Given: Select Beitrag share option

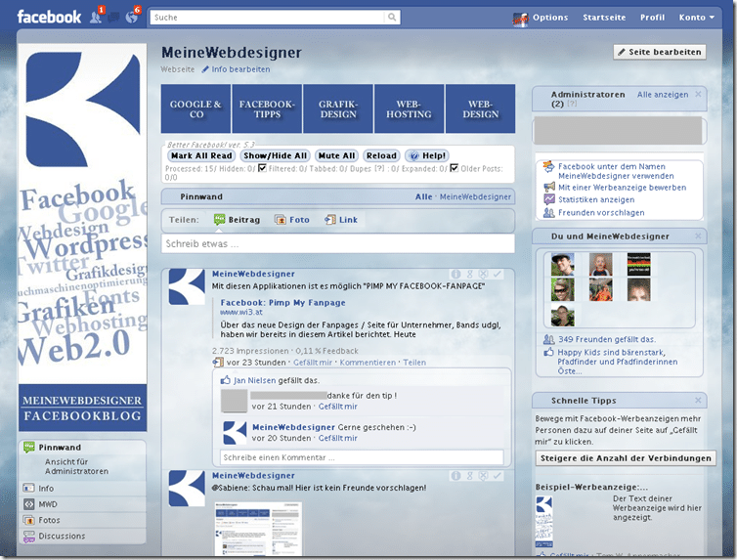Looking at the screenshot, I should (x=237, y=219).
